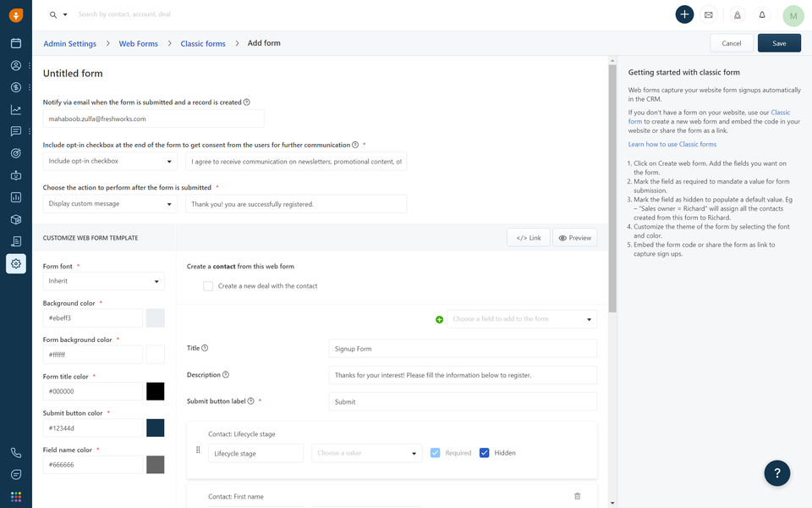Navigate to Admin Settings breadcrumb

69,43
